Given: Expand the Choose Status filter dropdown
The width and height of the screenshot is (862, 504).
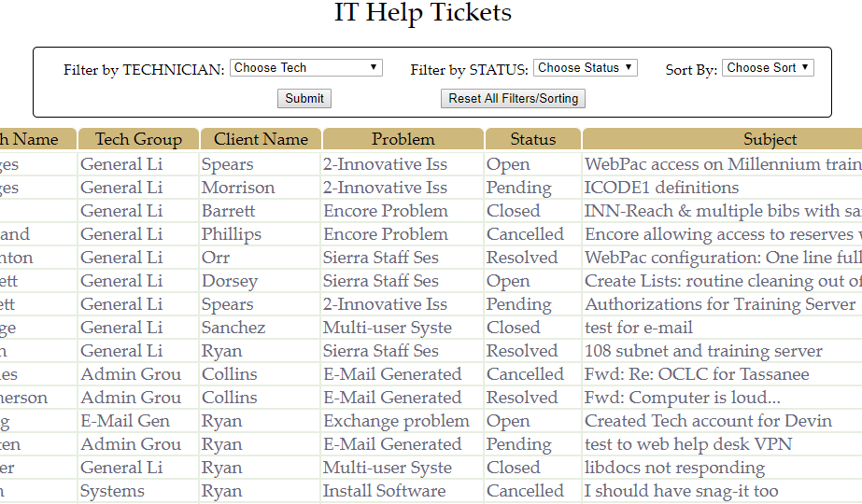Looking at the screenshot, I should pyautogui.click(x=585, y=68).
